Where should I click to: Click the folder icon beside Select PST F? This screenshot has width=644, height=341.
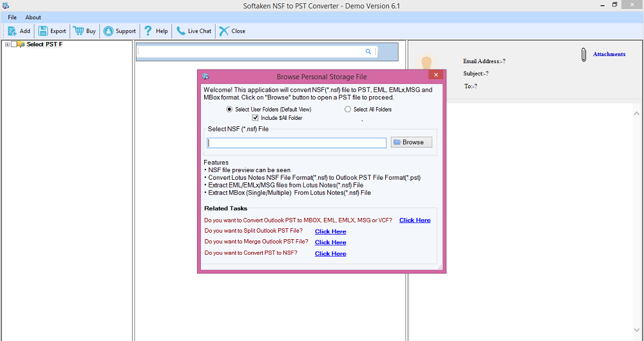tap(21, 44)
